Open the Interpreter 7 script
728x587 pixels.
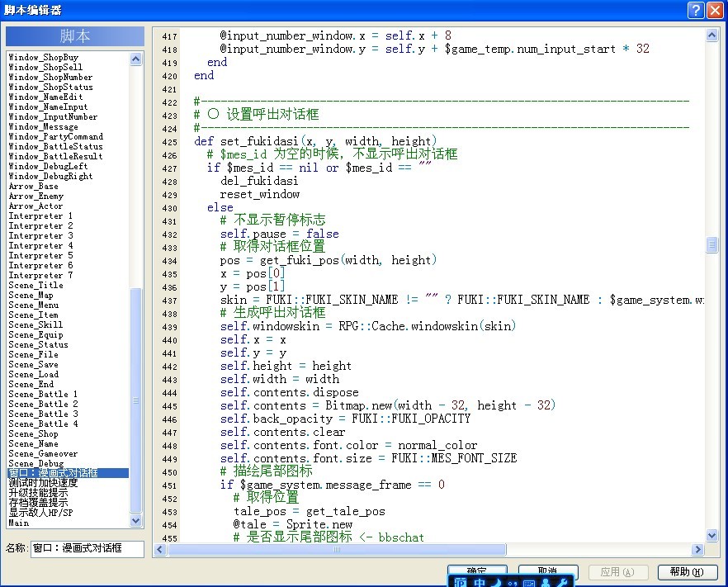coord(41,276)
